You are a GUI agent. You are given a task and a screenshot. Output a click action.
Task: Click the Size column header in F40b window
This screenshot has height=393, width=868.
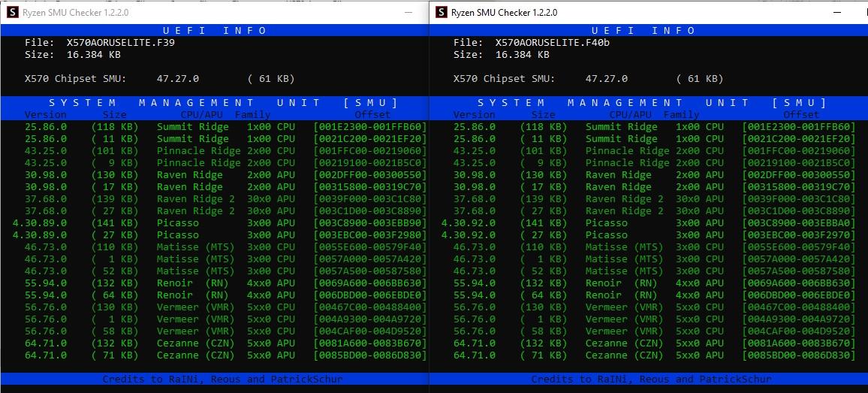(543, 115)
